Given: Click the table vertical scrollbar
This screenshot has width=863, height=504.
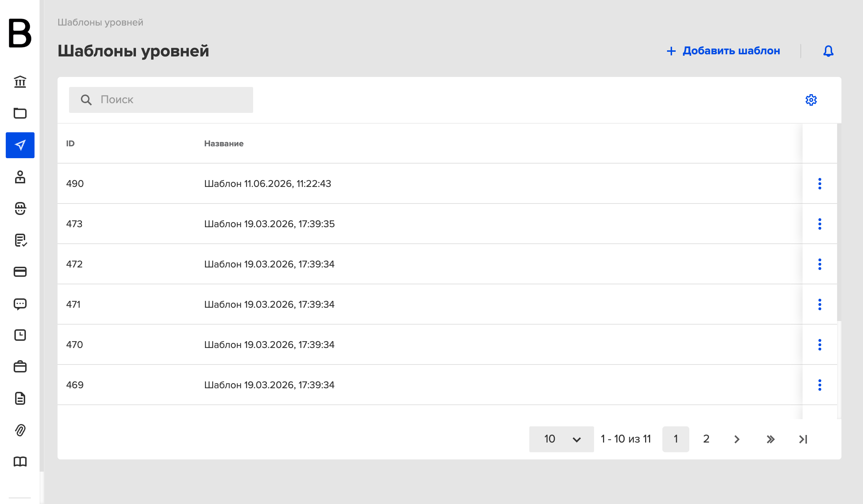Looking at the screenshot, I should tap(839, 222).
